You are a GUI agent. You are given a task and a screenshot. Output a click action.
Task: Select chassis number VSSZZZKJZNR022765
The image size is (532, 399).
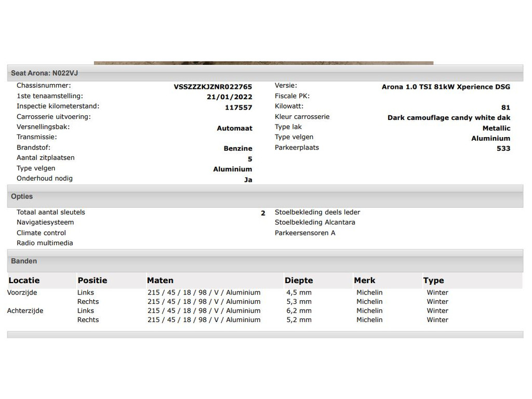[x=212, y=87]
